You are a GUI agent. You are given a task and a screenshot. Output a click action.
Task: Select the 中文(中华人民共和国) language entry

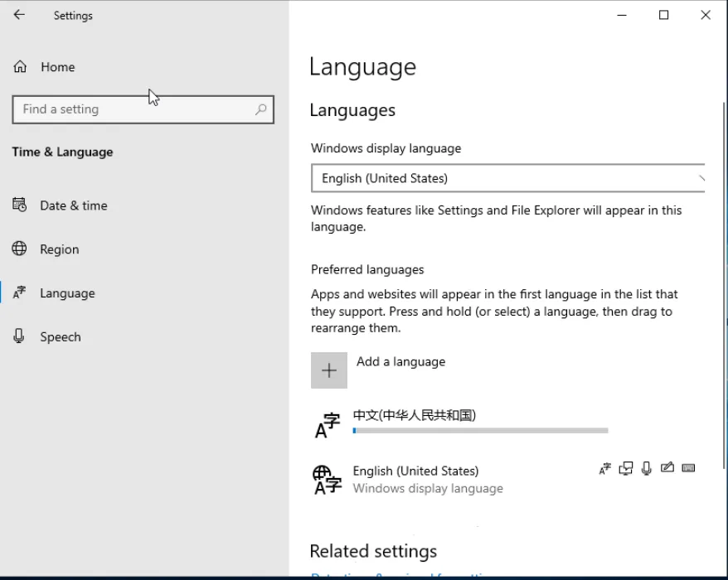[414, 415]
